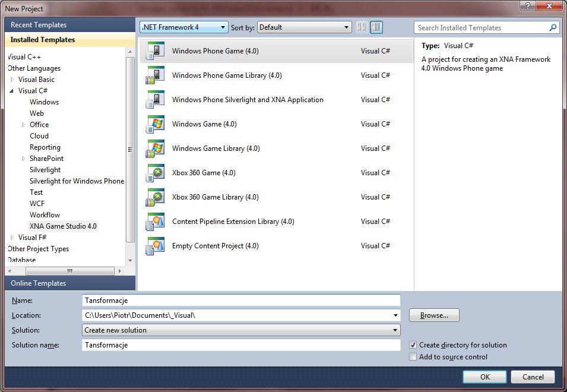Viewport: 567px width, 392px height.
Task: Select the Silverlight tree item
Action: [45, 170]
